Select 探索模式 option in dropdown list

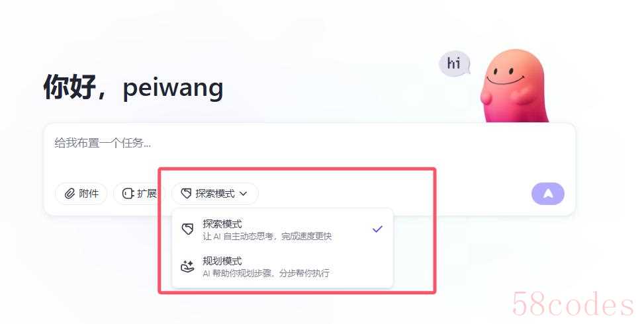pyautogui.click(x=283, y=229)
